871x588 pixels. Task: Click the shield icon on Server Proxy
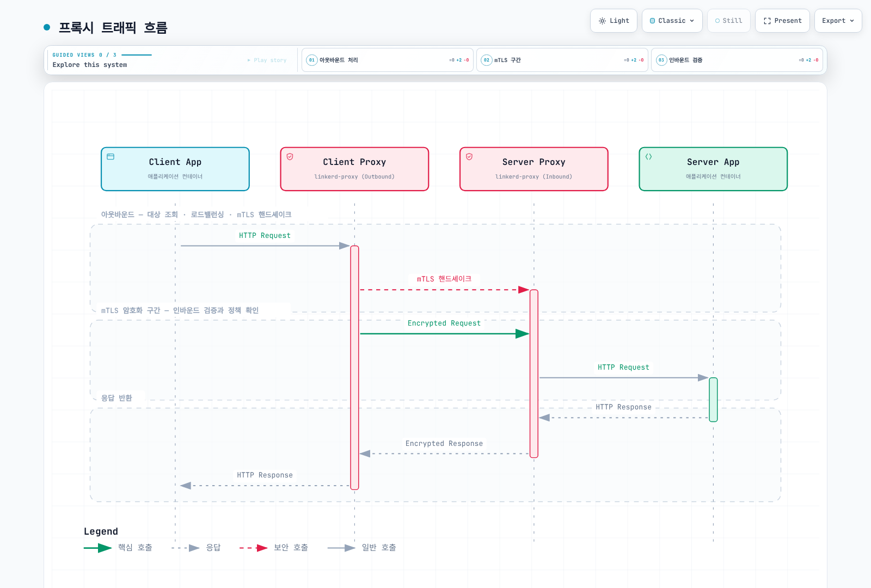(x=469, y=157)
